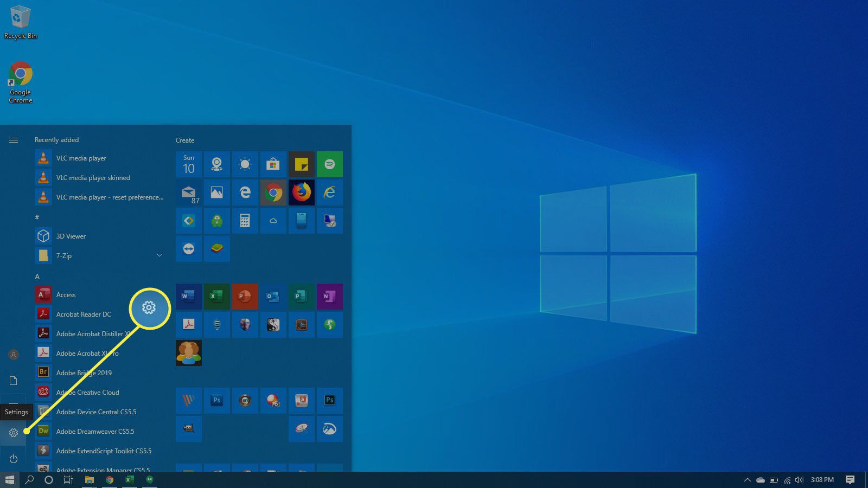Image resolution: width=868 pixels, height=488 pixels.
Task: Click the Windows Start button
Action: [x=9, y=480]
